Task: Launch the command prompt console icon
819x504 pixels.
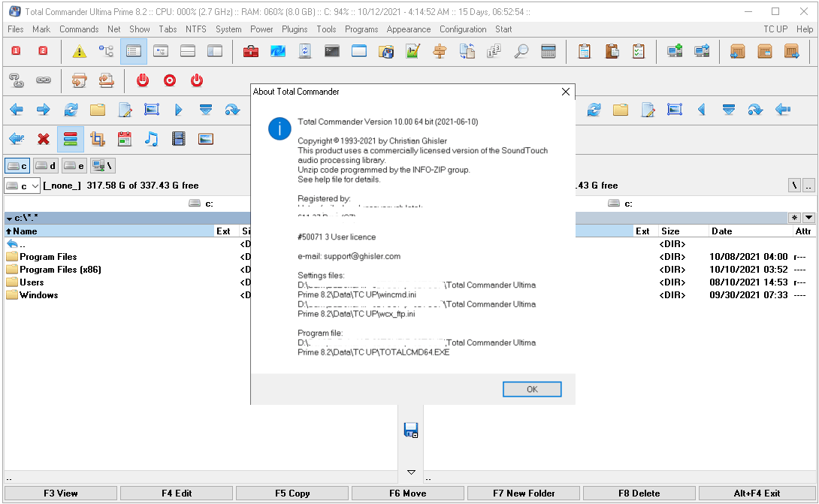Action: 331,51
